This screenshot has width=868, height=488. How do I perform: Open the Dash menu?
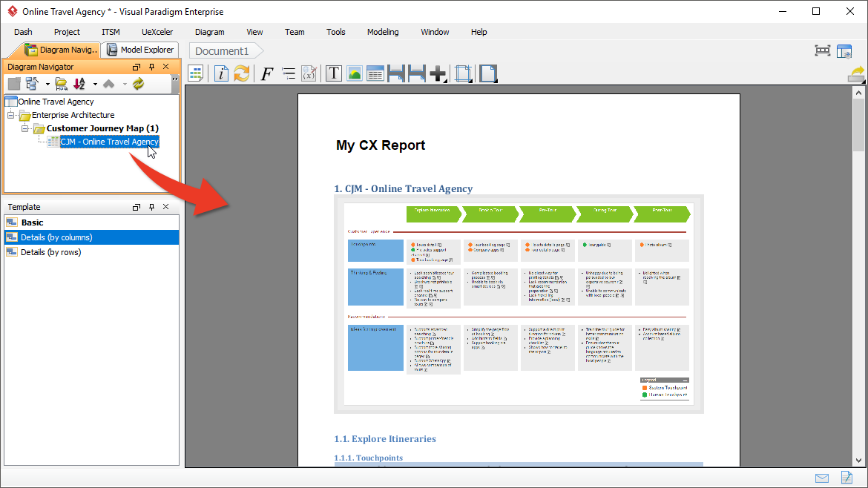[23, 32]
